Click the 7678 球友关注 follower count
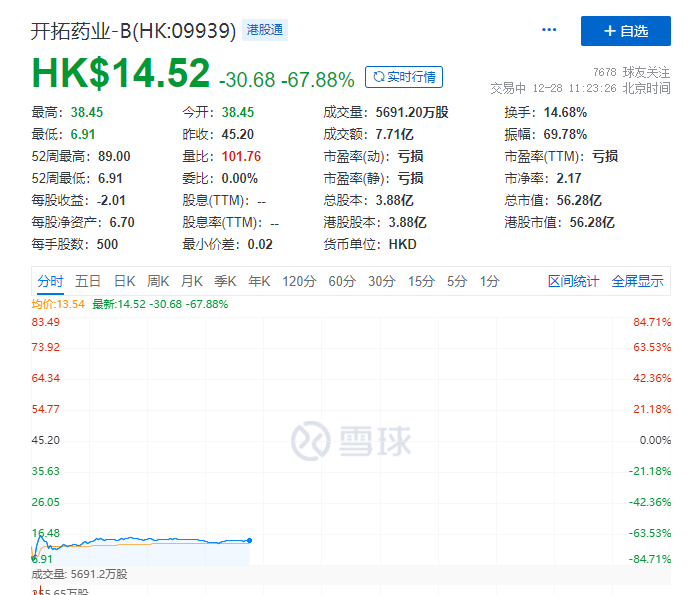691x595 pixels. pyautogui.click(x=631, y=72)
